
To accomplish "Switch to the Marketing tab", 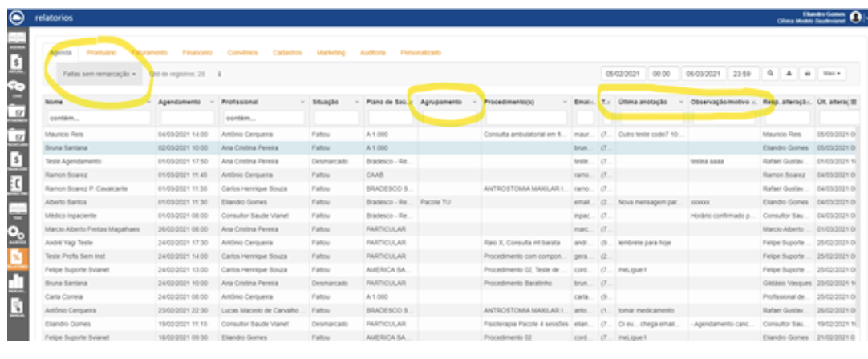I will click(331, 53).
